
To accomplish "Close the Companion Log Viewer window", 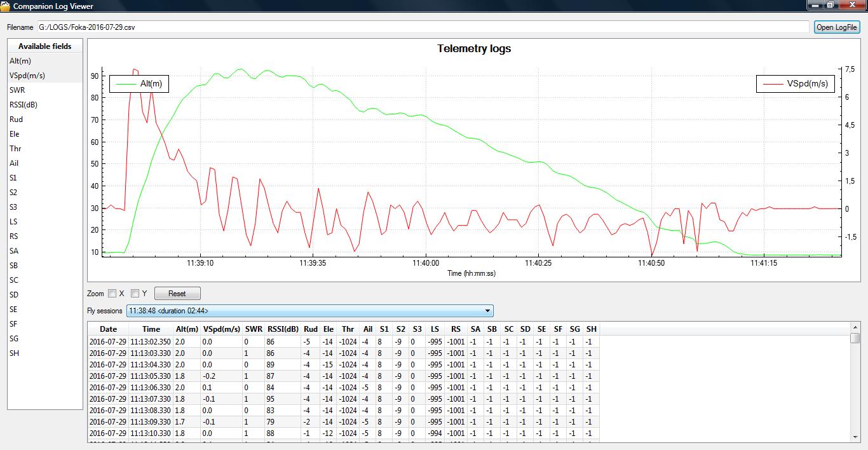I will pos(853,5).
